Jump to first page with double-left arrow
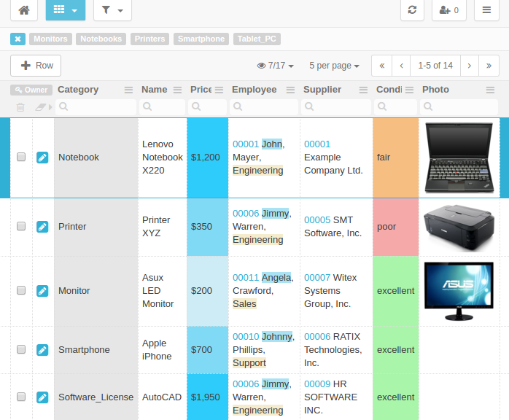The width and height of the screenshot is (509, 420). (382, 66)
